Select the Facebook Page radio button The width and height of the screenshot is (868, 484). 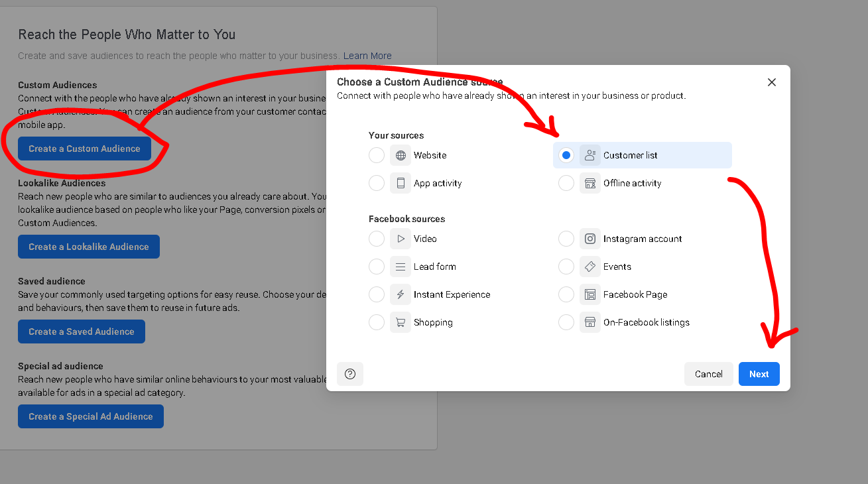(566, 294)
